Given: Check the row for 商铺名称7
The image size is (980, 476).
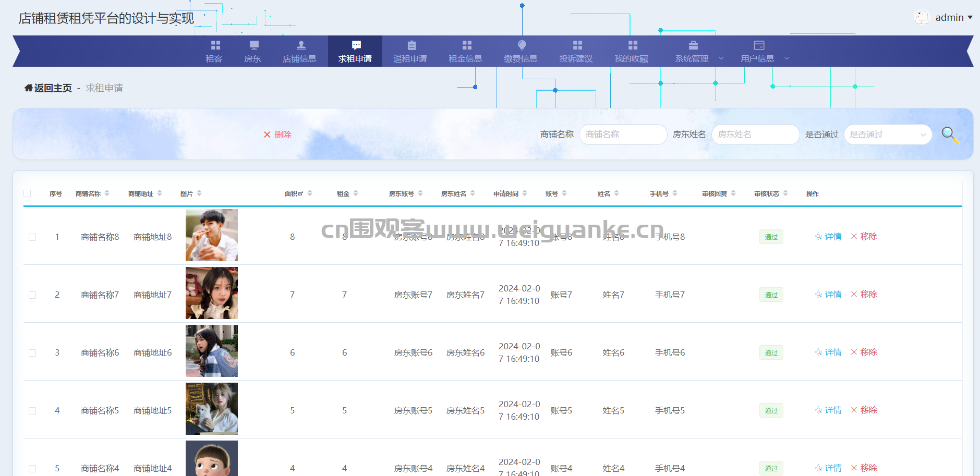Looking at the screenshot, I should point(32,295).
